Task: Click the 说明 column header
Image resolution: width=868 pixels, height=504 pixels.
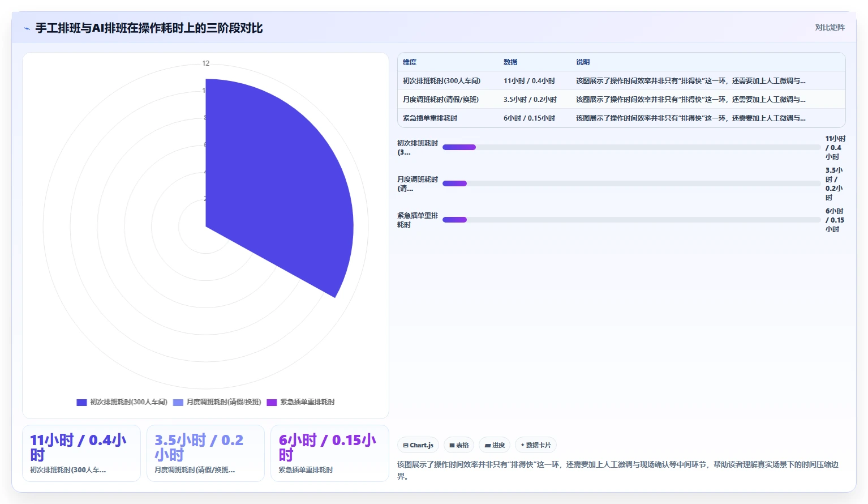Action: pos(583,62)
